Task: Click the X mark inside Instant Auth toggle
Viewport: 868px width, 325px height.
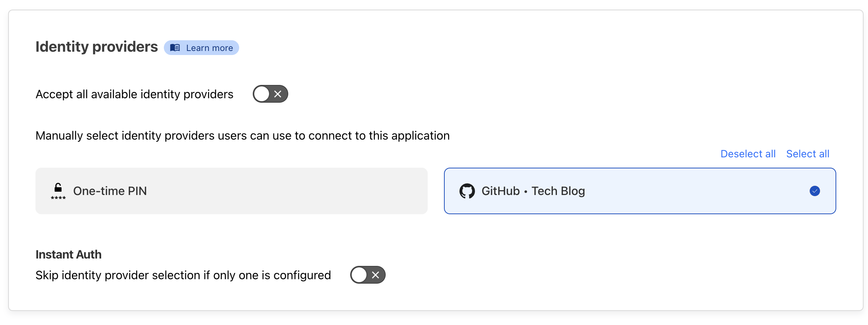Action: pyautogui.click(x=375, y=275)
